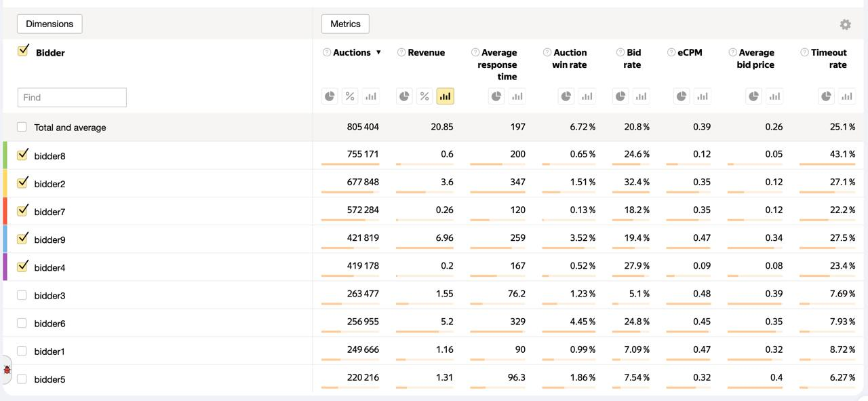868x401 pixels.
Task: Sort by Average response time header
Action: (498, 64)
